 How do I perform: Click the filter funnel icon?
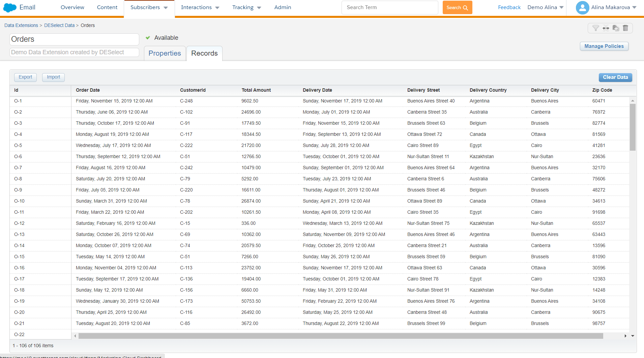coord(596,28)
